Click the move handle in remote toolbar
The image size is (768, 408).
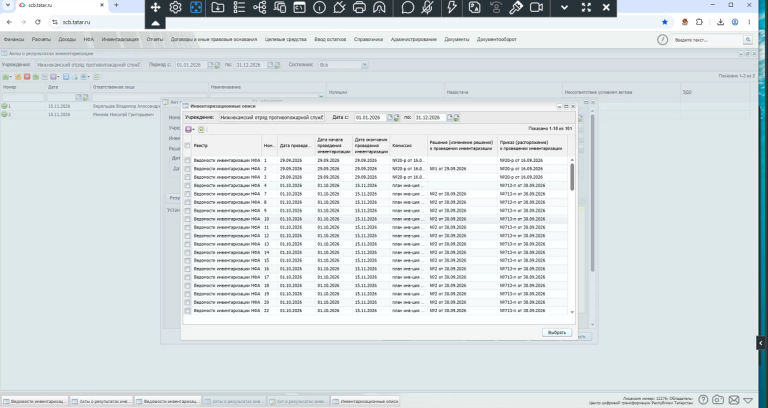tap(155, 7)
